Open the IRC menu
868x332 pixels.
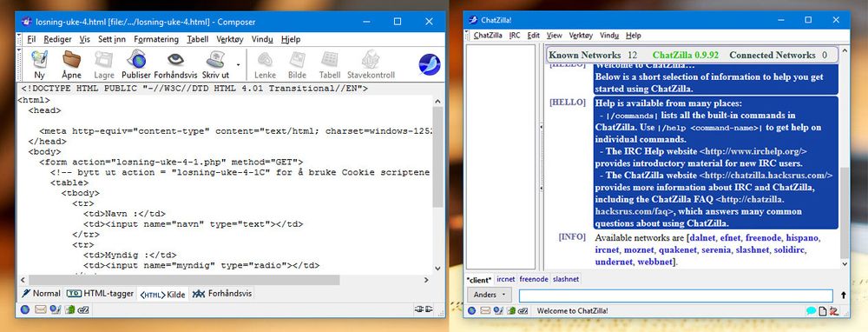click(x=515, y=36)
